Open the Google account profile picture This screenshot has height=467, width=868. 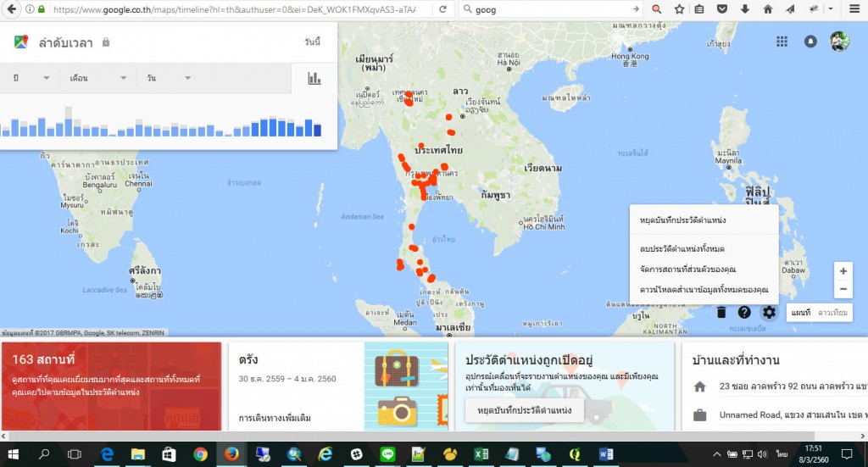839,42
